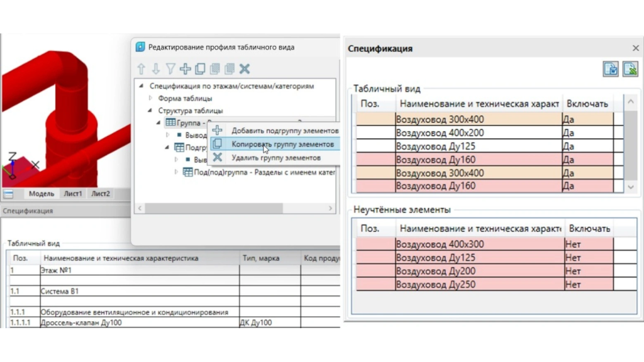Click the filter funnel icon in profile toolbar
This screenshot has width=644, height=362.
(x=170, y=69)
